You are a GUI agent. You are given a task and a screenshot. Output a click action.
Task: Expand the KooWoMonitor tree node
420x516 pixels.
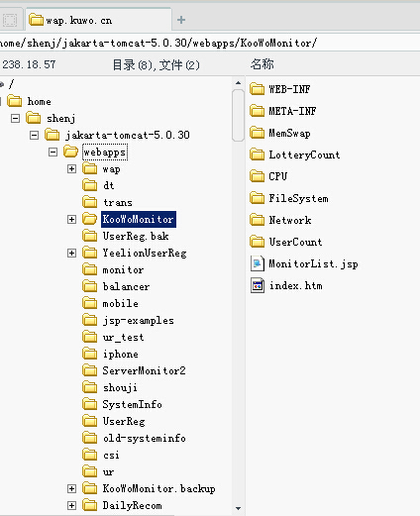click(71, 219)
